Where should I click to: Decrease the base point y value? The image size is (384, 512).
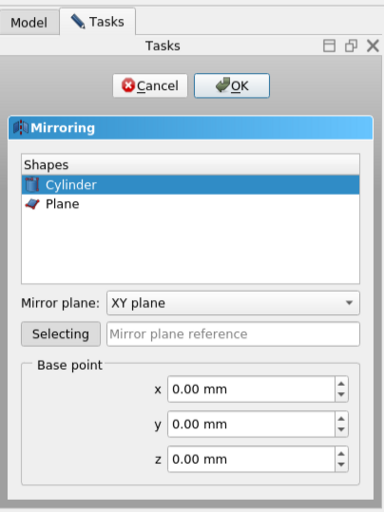[x=341, y=430]
